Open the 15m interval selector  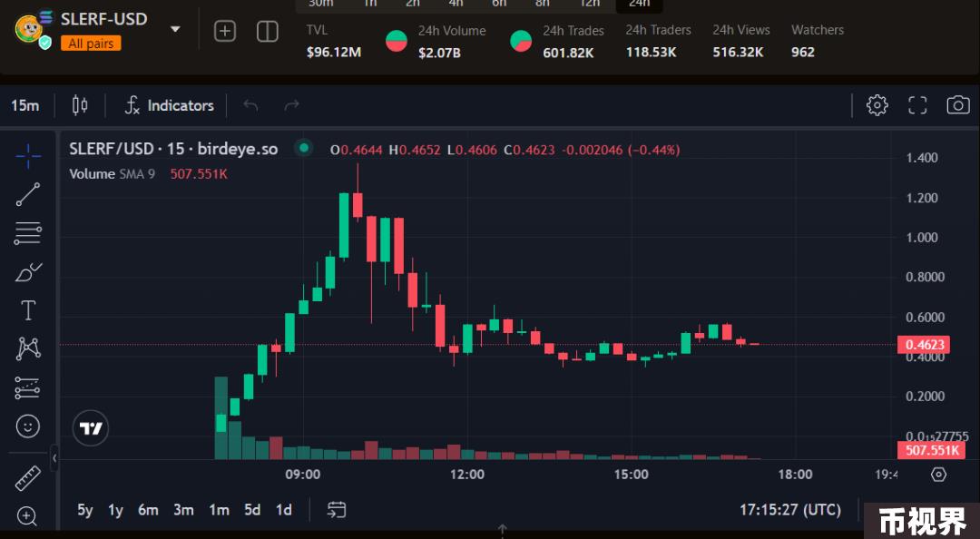[25, 105]
